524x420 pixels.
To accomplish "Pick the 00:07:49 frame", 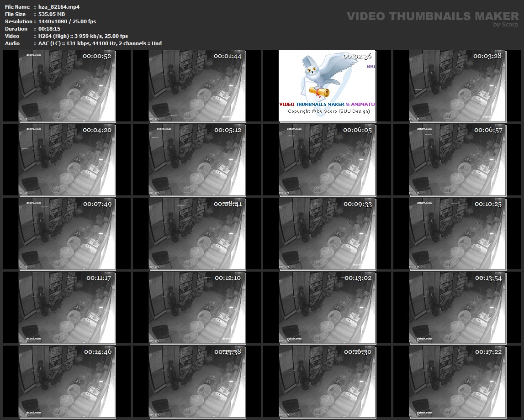I will [67, 234].
